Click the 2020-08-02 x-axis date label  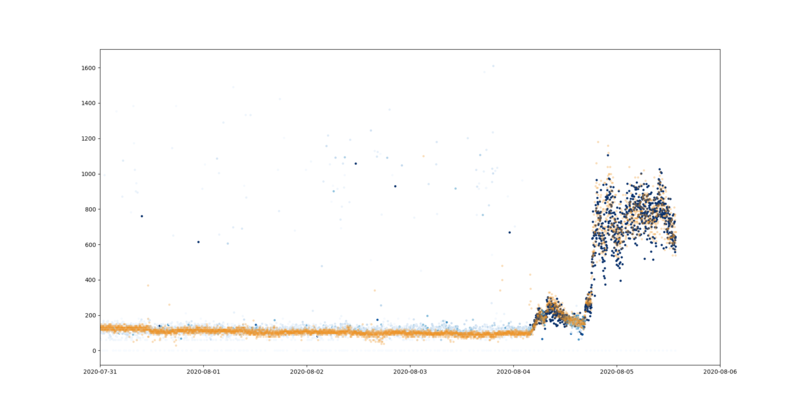pos(307,372)
